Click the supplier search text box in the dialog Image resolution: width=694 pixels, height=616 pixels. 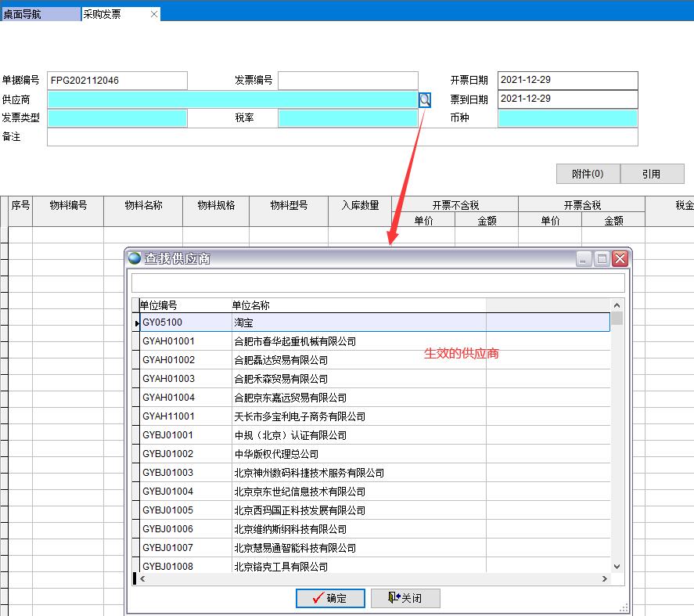tap(378, 283)
